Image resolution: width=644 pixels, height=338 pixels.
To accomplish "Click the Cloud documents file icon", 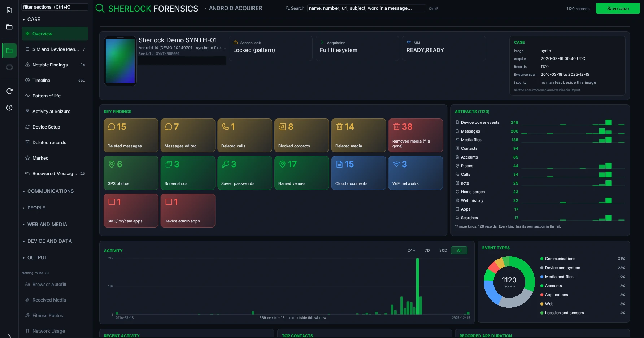I will (339, 164).
